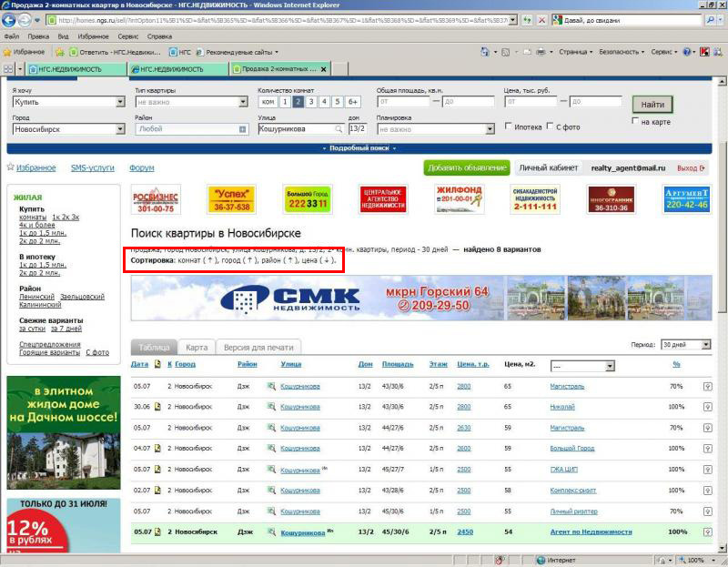The image size is (728, 567).
Task: Enable the Ипотека checkbox
Action: point(509,127)
